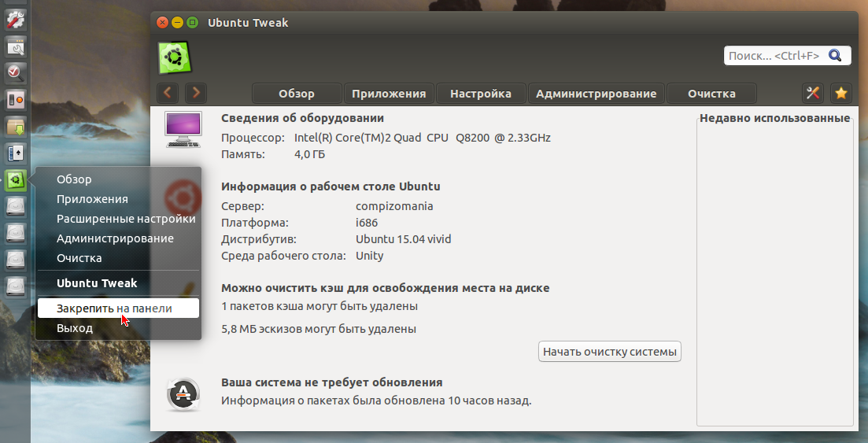The image size is (868, 443).
Task: Switch to the Администрирование tab
Action: pos(597,94)
